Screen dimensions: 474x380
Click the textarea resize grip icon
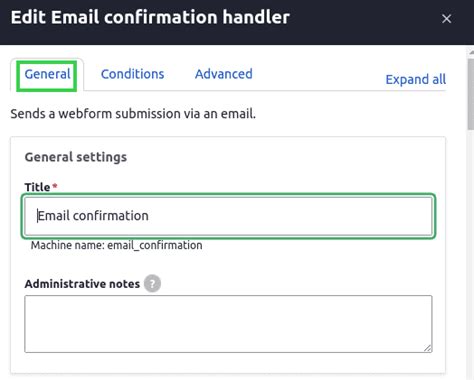(x=428, y=348)
